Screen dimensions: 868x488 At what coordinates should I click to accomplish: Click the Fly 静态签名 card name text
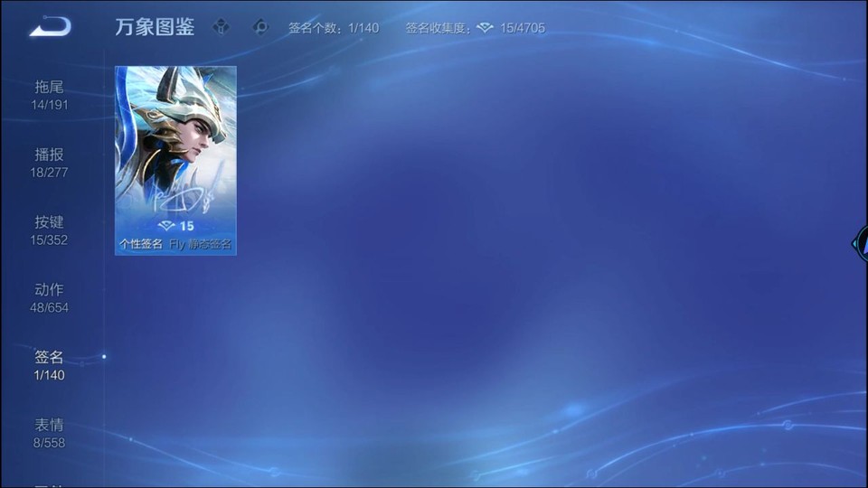pos(200,244)
